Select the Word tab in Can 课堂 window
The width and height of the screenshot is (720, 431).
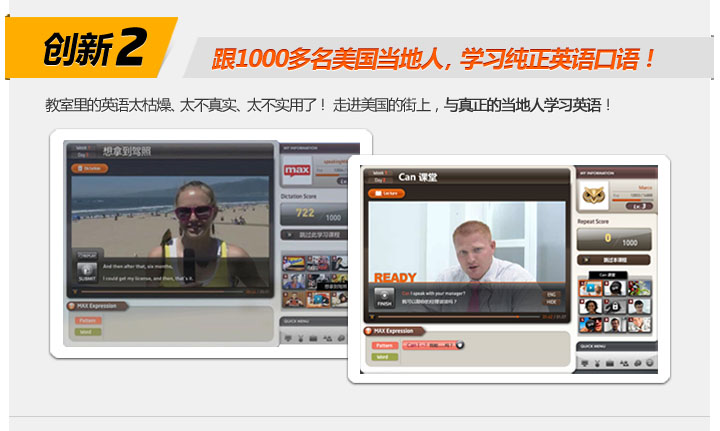(385, 357)
